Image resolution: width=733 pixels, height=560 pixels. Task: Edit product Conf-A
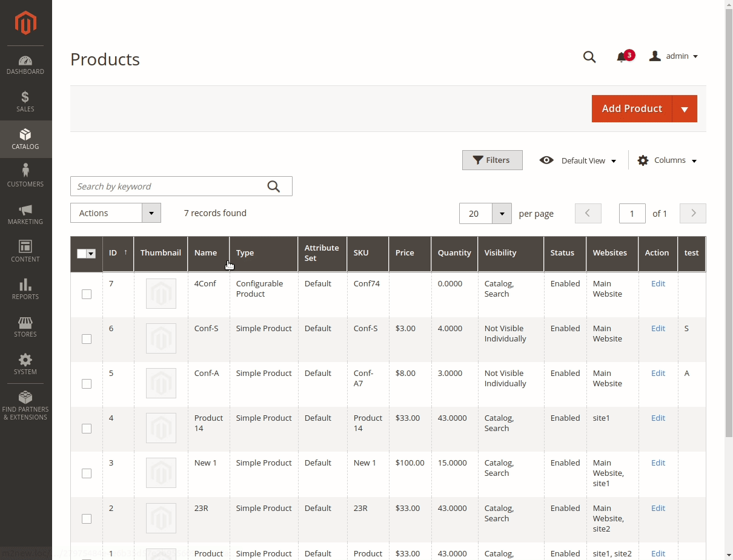[658, 373]
